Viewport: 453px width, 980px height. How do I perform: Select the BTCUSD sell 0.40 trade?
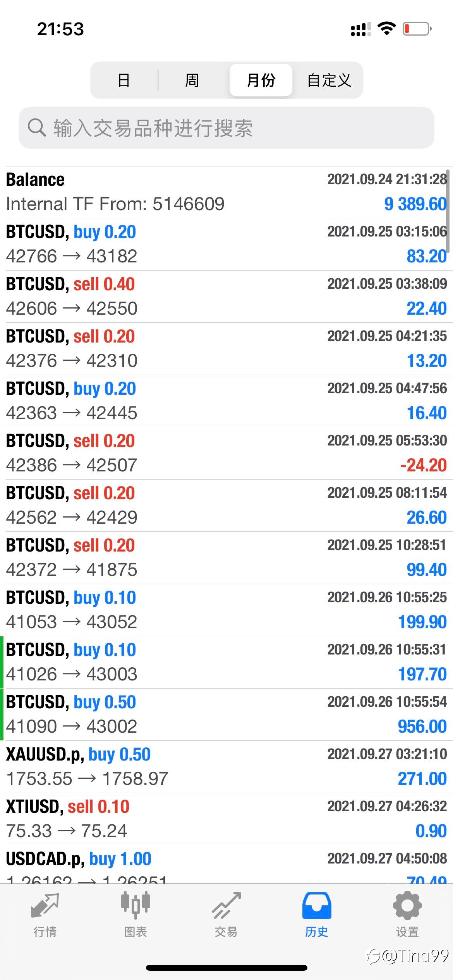coord(226,296)
